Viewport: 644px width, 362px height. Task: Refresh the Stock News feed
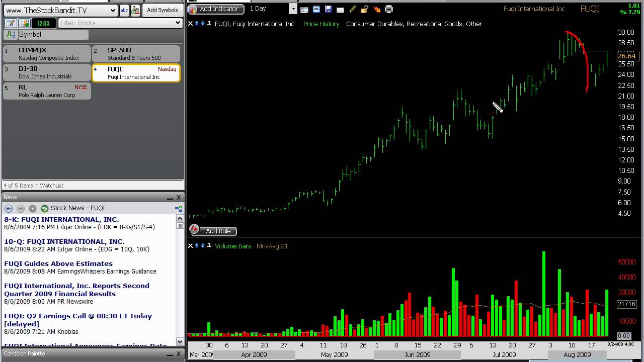tap(45, 208)
